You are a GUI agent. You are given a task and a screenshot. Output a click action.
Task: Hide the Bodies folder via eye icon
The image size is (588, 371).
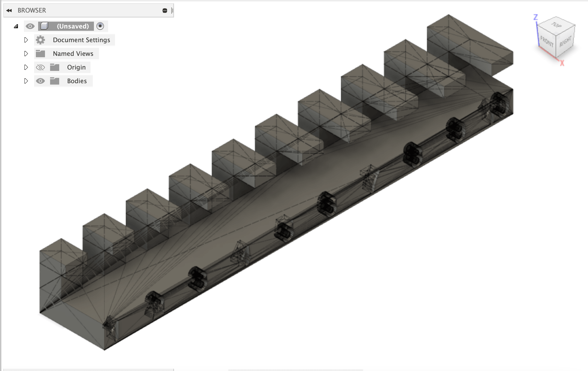pos(40,81)
